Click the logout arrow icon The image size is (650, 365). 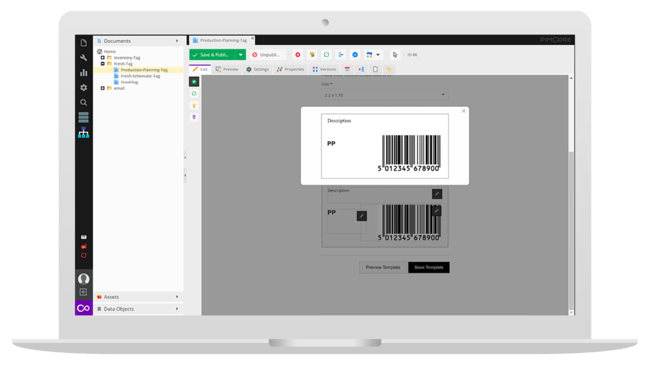(x=83, y=292)
